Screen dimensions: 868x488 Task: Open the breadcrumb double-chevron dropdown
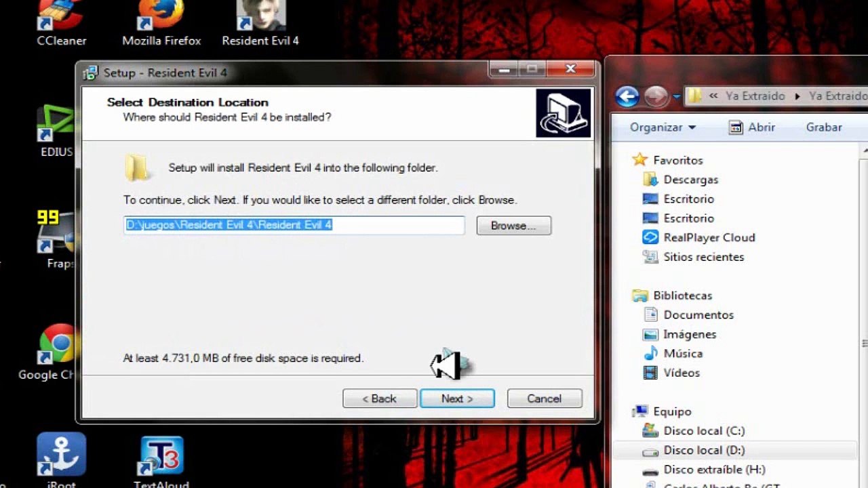713,96
